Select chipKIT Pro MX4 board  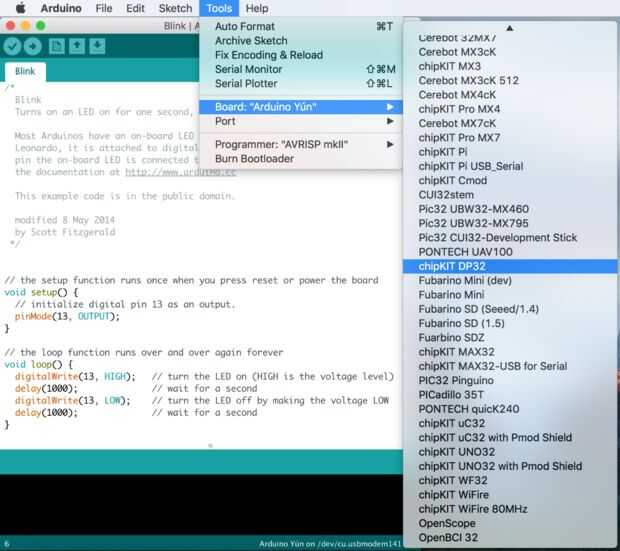510,109
